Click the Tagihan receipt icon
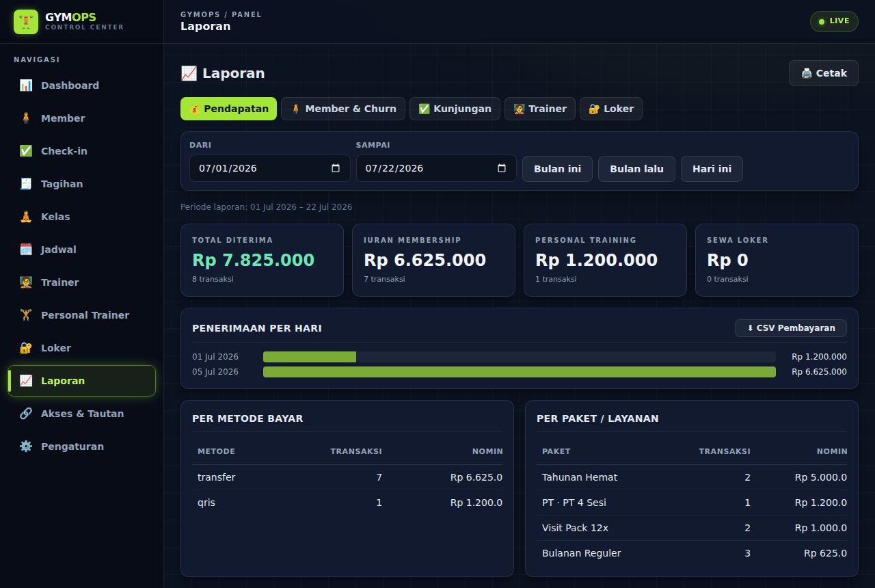 tap(26, 184)
